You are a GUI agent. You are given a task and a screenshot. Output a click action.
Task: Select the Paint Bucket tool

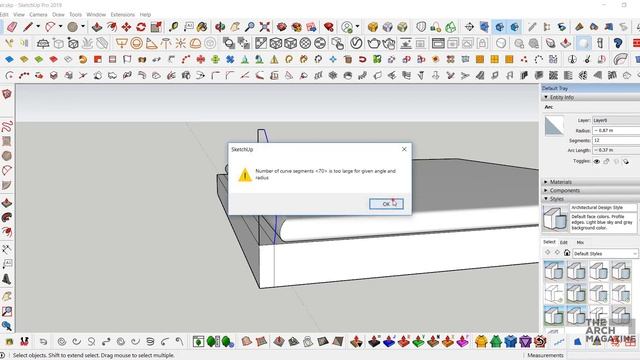(x=202, y=27)
